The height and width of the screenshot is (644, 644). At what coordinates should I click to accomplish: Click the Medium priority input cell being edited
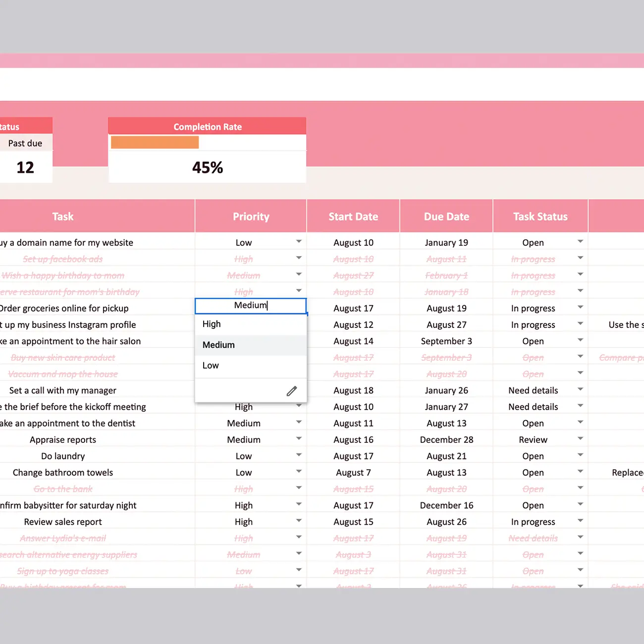pyautogui.click(x=251, y=306)
